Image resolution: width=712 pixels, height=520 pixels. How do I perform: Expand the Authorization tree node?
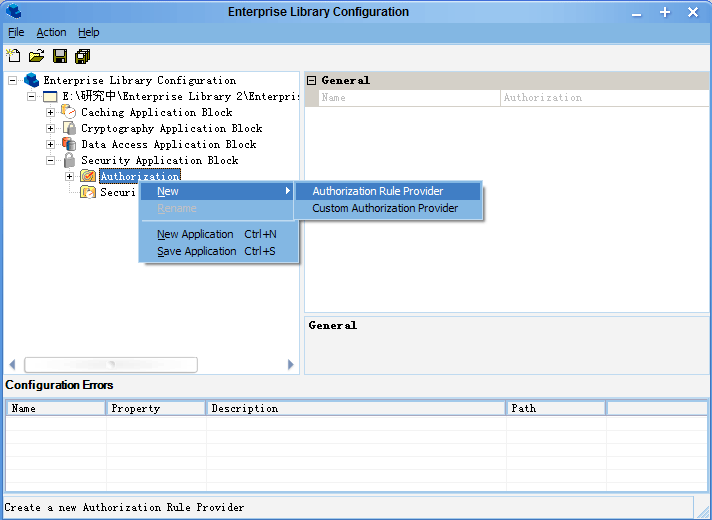69,176
